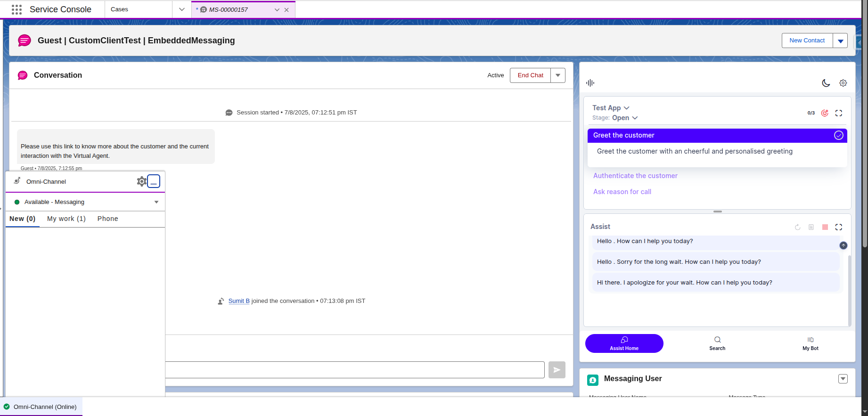Expand the End Chat dropdown arrow
Image resolution: width=868 pixels, height=416 pixels.
click(x=558, y=75)
